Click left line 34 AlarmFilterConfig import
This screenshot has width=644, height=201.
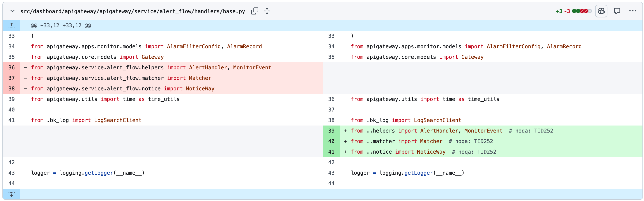pyautogui.click(x=146, y=47)
